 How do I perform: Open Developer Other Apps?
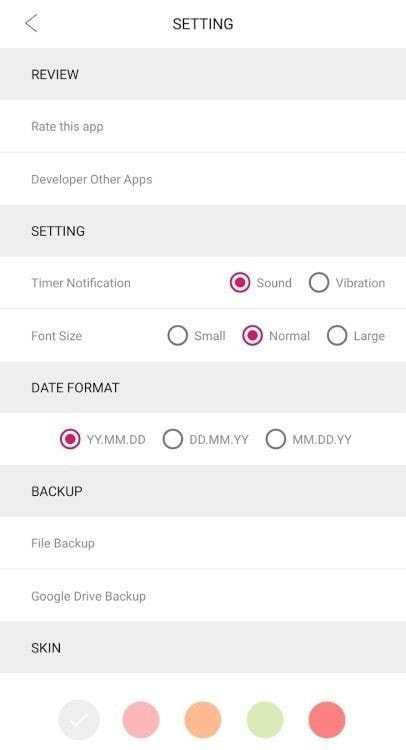click(203, 179)
